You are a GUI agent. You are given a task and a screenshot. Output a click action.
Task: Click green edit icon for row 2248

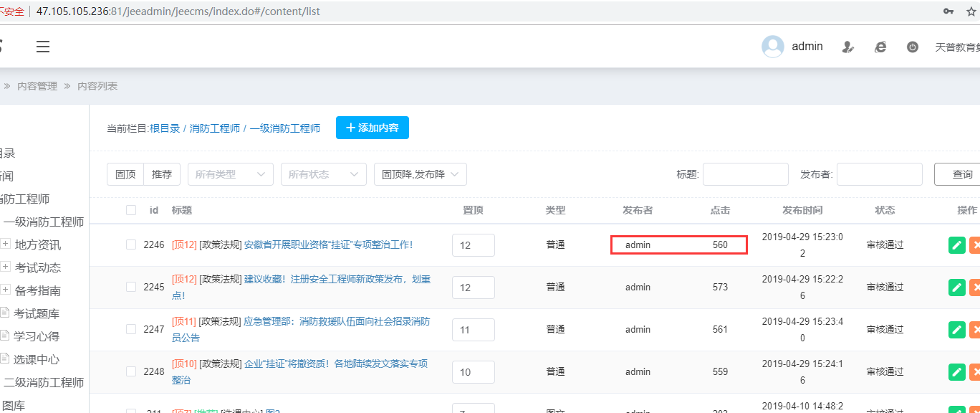click(x=956, y=371)
